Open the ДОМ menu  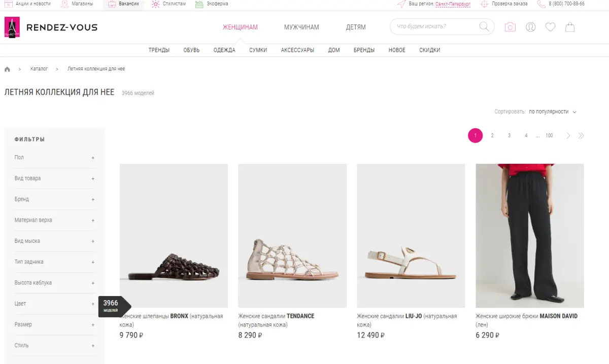334,50
